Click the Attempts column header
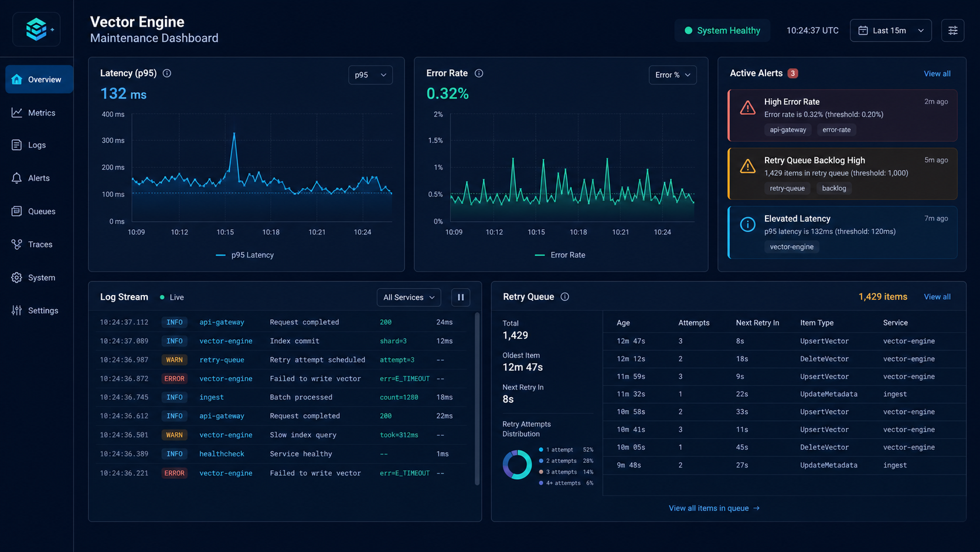Viewport: 980px width, 552px height. click(x=693, y=323)
